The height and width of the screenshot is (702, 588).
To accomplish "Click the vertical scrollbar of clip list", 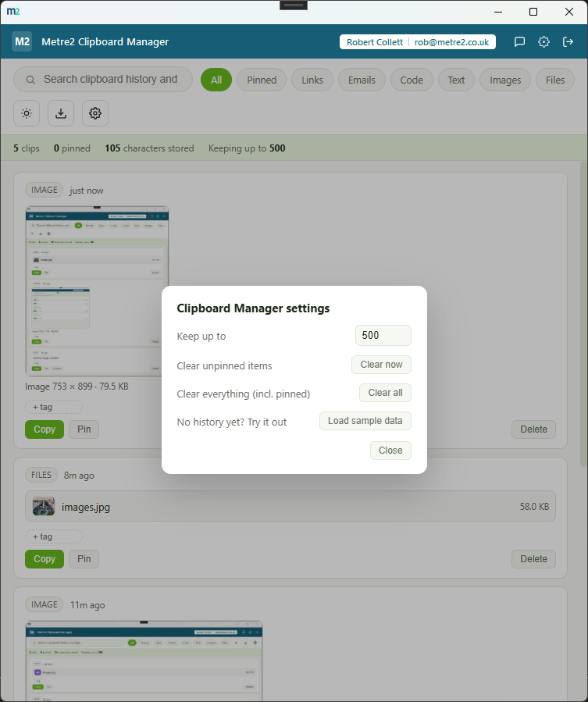I will 583,313.
